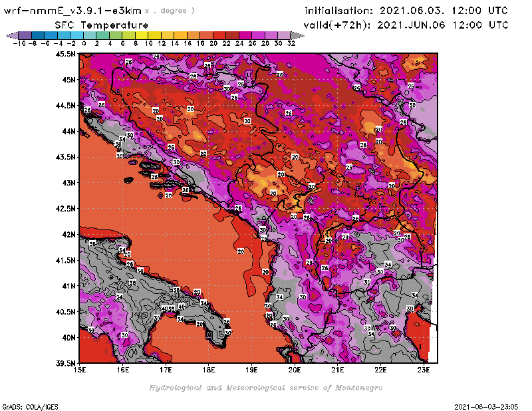Viewport: 532px width, 411px height.
Task: Click the '41N' latitude axis label
Action: pyautogui.click(x=68, y=286)
